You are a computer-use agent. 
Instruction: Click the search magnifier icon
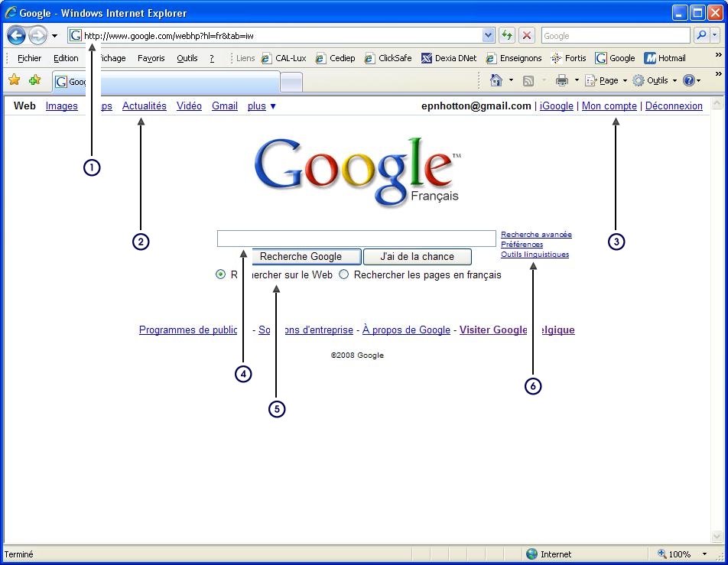pyautogui.click(x=700, y=35)
